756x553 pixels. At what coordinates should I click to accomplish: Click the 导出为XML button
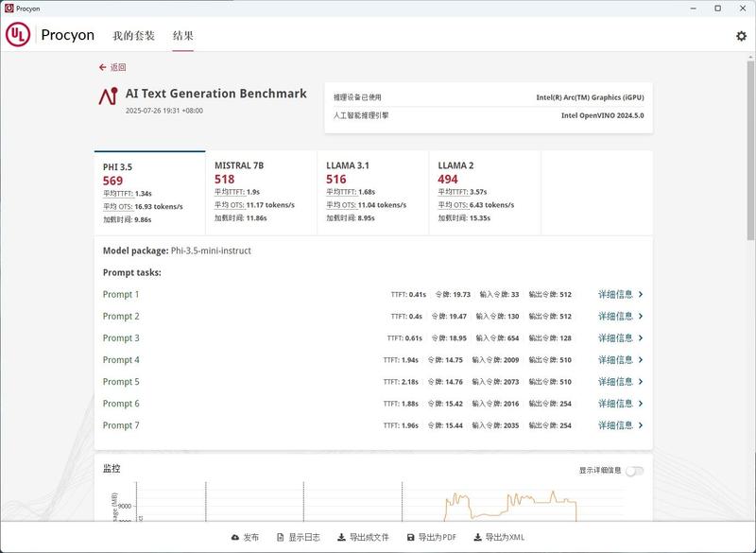click(x=499, y=537)
